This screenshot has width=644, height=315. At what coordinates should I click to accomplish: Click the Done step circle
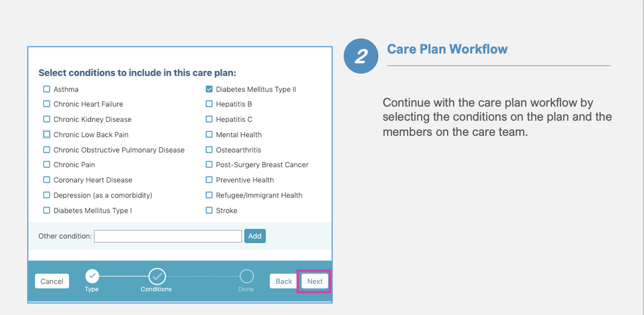(x=247, y=277)
